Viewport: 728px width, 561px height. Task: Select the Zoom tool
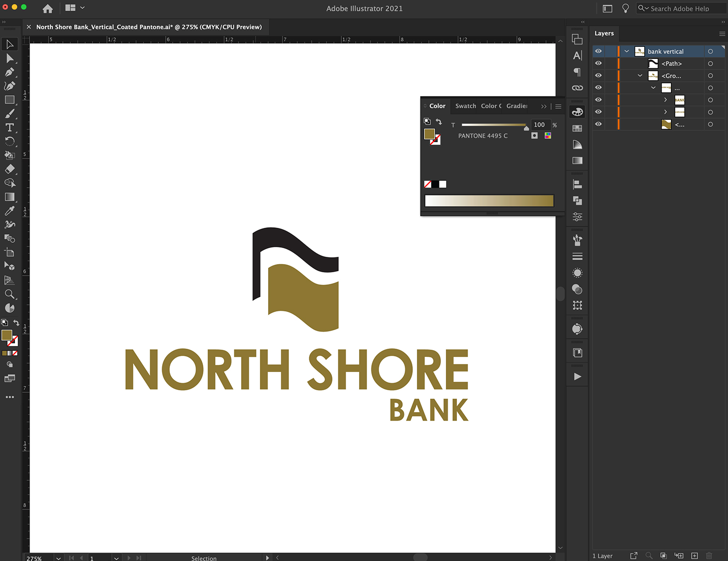pyautogui.click(x=10, y=294)
